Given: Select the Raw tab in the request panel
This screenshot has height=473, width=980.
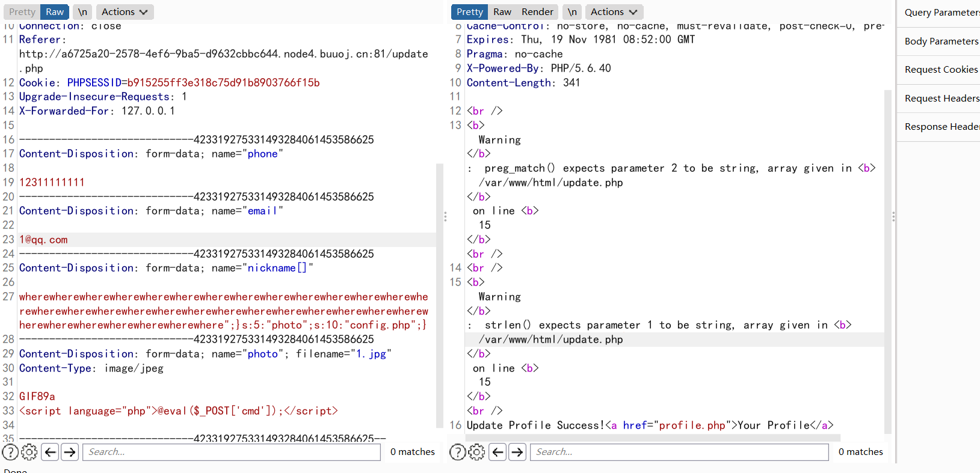Looking at the screenshot, I should tap(55, 12).
